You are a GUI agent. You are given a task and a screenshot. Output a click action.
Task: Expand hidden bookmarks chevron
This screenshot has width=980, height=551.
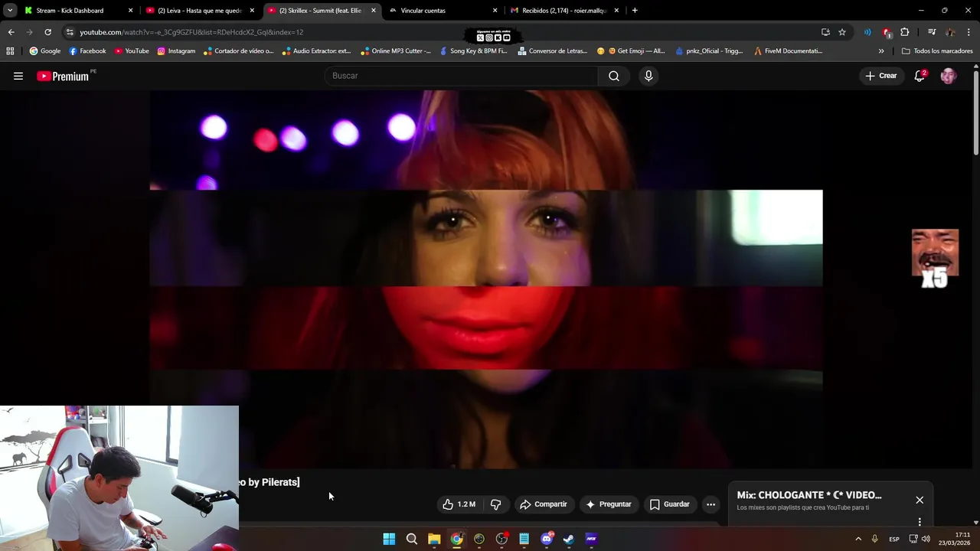(881, 51)
